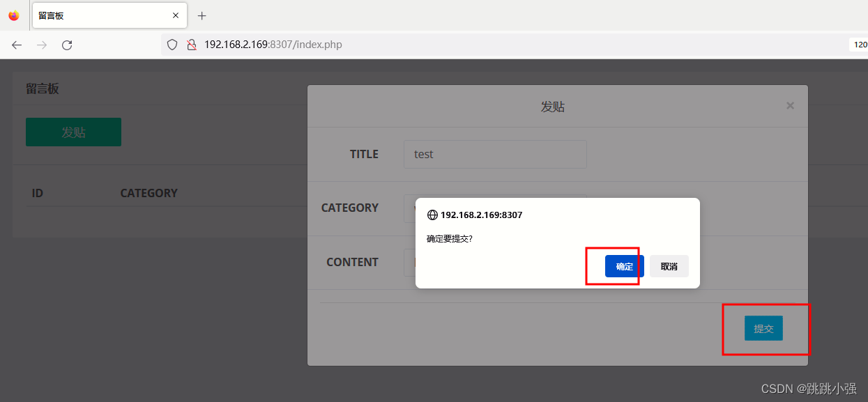The width and height of the screenshot is (868, 402).
Task: Click the green 发贴 button
Action: [73, 132]
